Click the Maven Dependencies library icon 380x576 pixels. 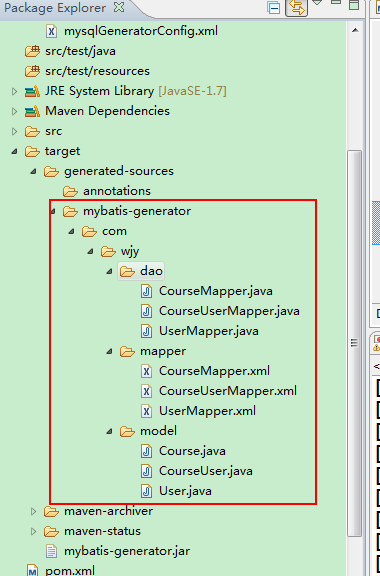point(32,111)
